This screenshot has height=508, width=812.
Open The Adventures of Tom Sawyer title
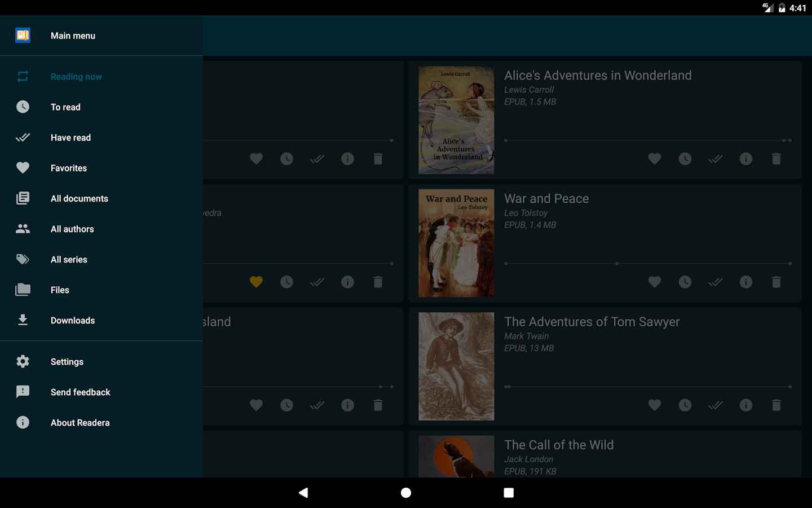tap(592, 322)
